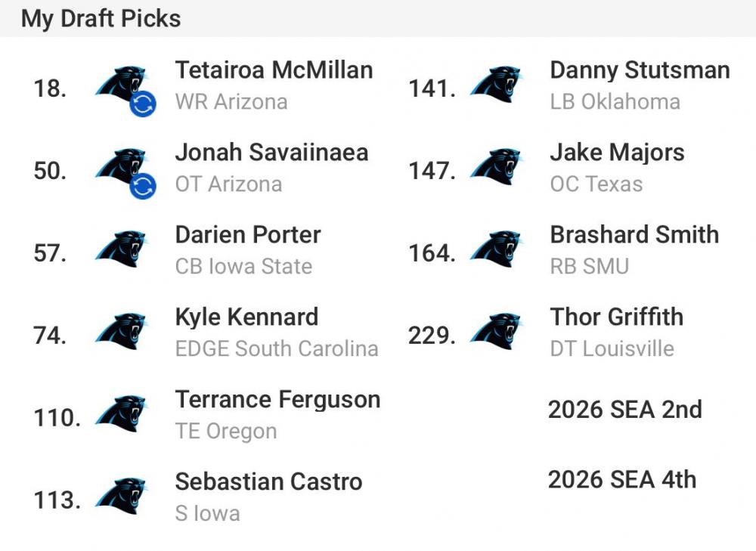The height and width of the screenshot is (551, 756).
Task: Click the My Draft Picks header
Action: 101,18
